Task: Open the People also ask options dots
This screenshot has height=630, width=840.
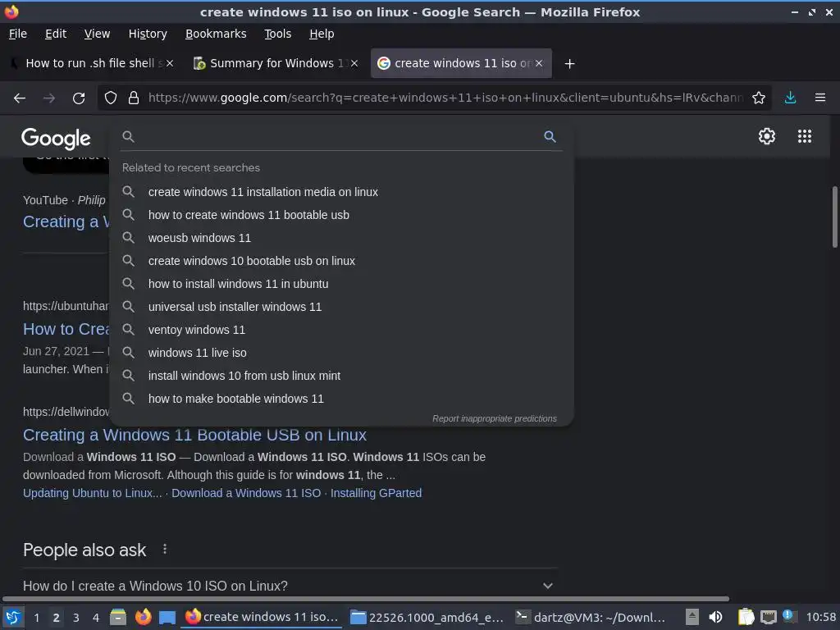Action: (164, 549)
